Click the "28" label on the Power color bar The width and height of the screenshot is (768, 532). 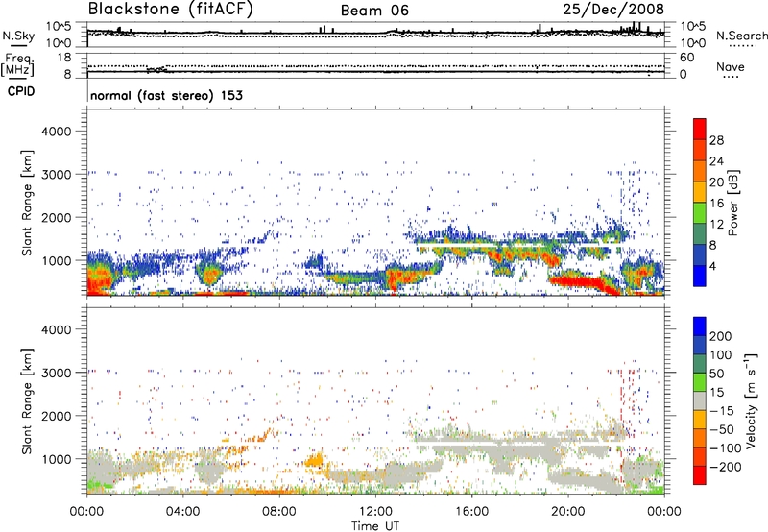[x=716, y=140]
